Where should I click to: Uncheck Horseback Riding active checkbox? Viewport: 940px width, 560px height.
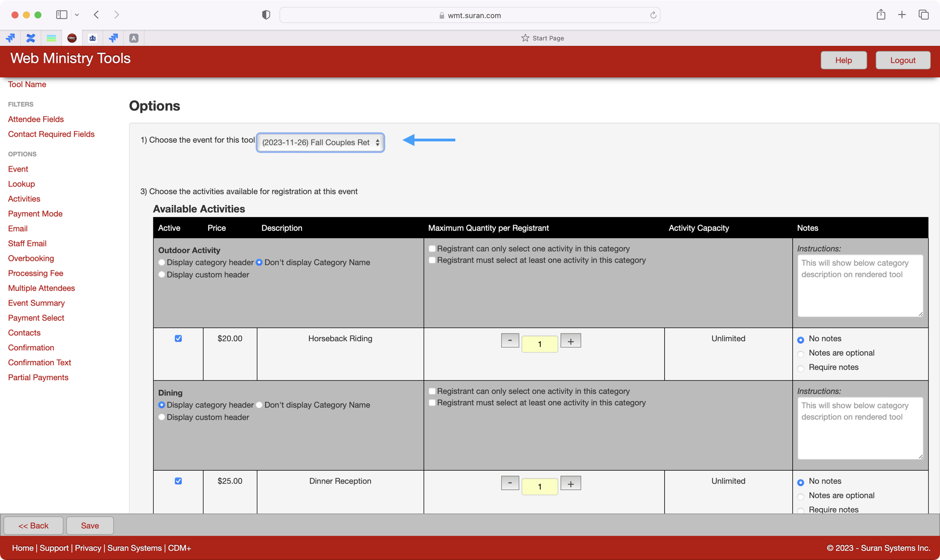178,338
